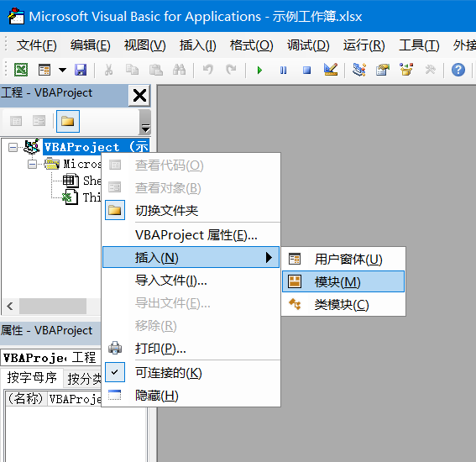Image resolution: width=476 pixels, height=462 pixels.
Task: Click the View Microsoft Excel toolbar icon
Action: coord(21,71)
